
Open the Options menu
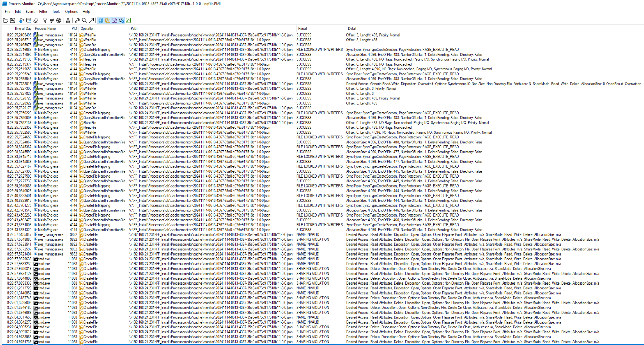click(71, 12)
